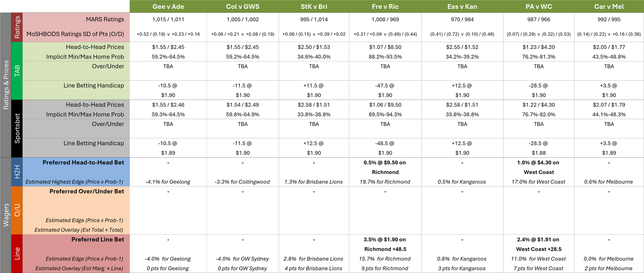
Task: Click MARS rating cell '995 / 1,014'
Action: pos(314,19)
